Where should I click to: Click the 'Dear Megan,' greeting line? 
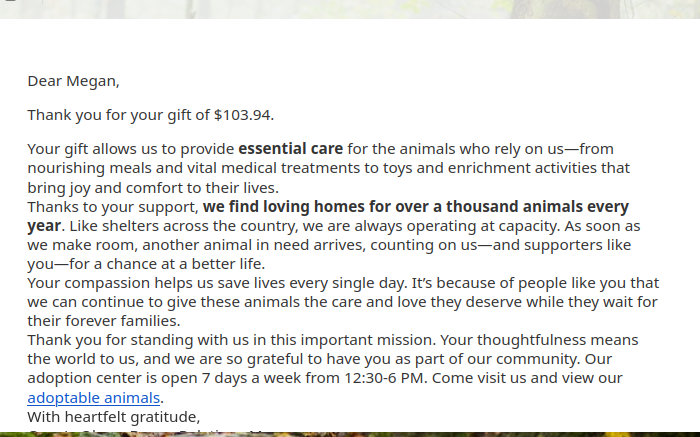pos(73,81)
